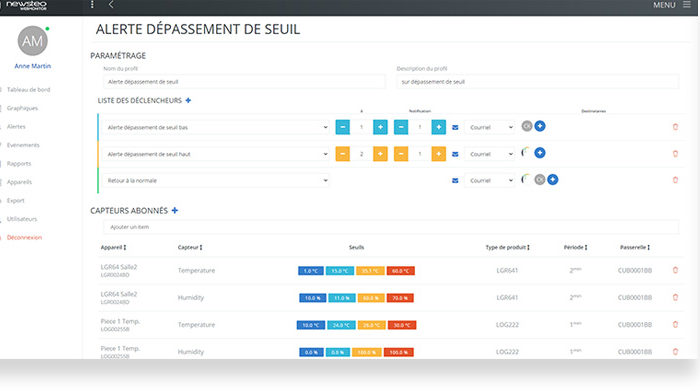Delete the low threshold alert trigger
The height and width of the screenshot is (391, 700).
(x=675, y=127)
